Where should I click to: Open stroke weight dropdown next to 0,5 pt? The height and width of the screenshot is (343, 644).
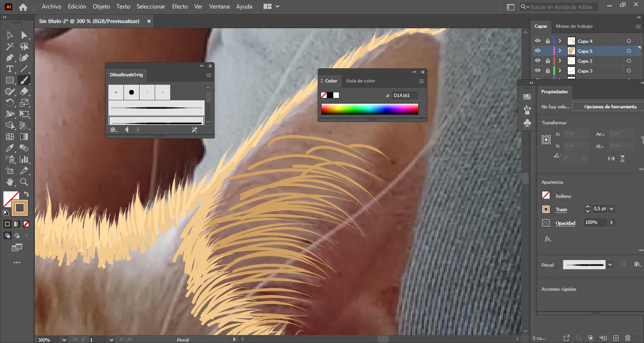click(x=611, y=209)
